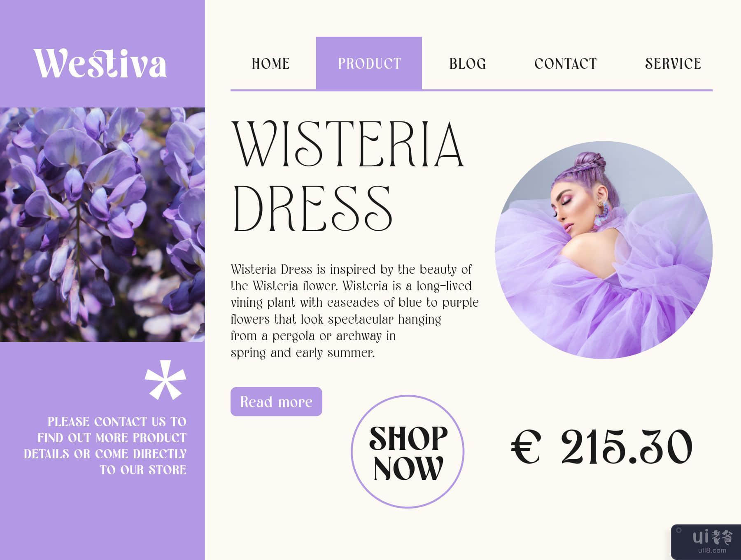Click the 215.30 price amount

pyautogui.click(x=626, y=447)
